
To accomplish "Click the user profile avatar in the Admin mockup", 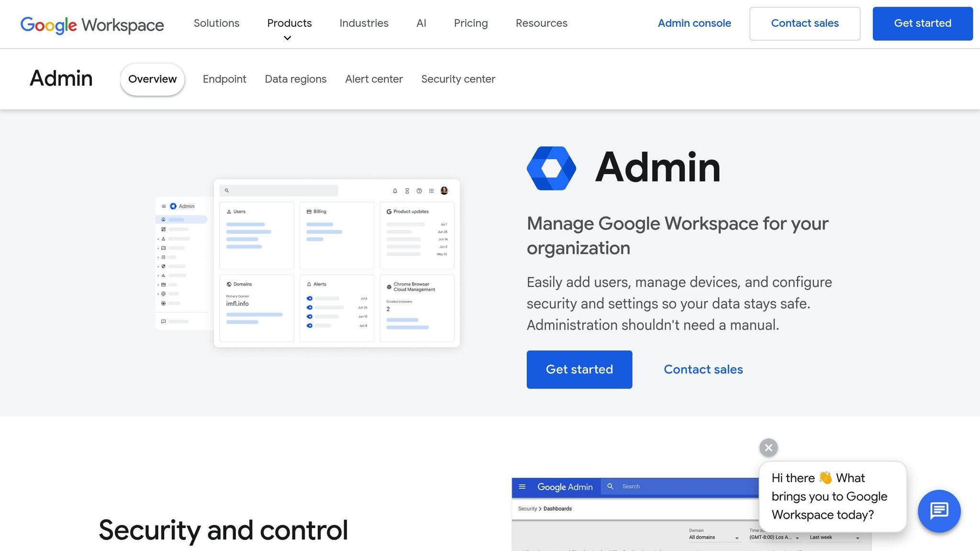I will (445, 191).
